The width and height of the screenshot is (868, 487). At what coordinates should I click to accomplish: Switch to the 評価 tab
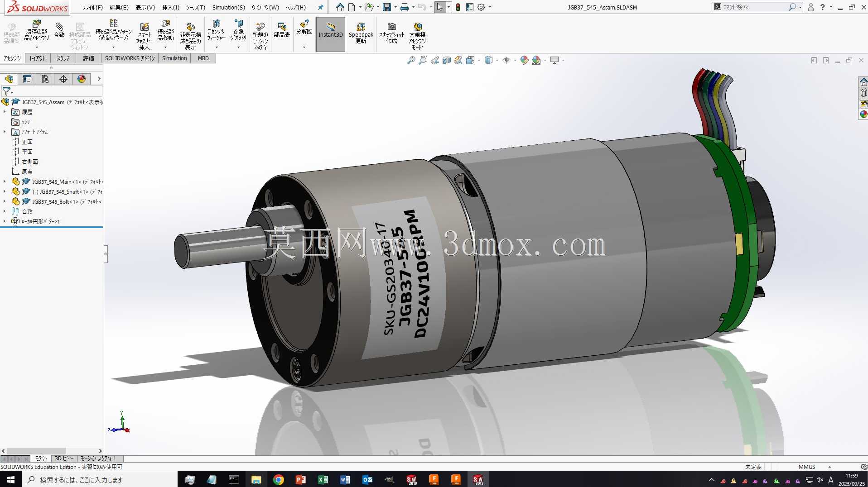(88, 58)
